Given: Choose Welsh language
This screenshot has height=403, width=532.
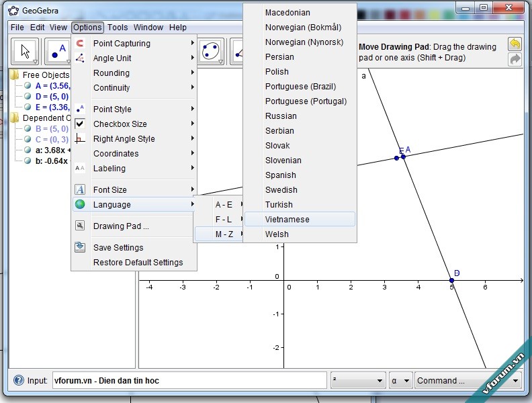Looking at the screenshot, I should click(300, 234).
